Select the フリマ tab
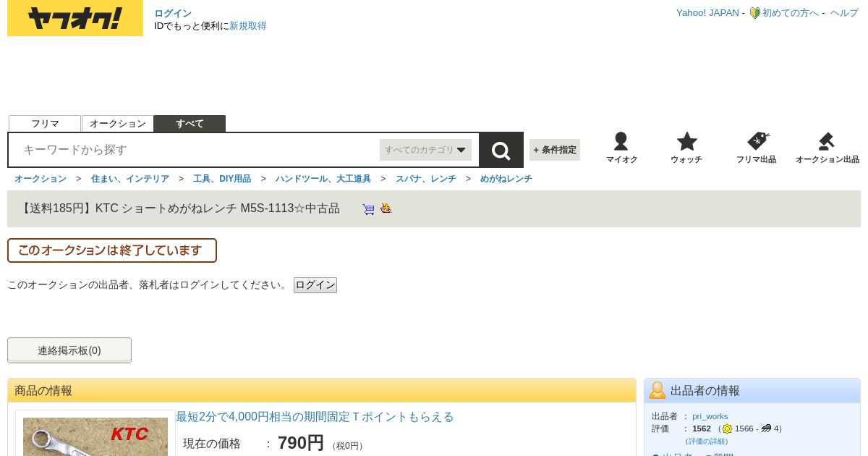This screenshot has height=456, width=868. pos(45,124)
